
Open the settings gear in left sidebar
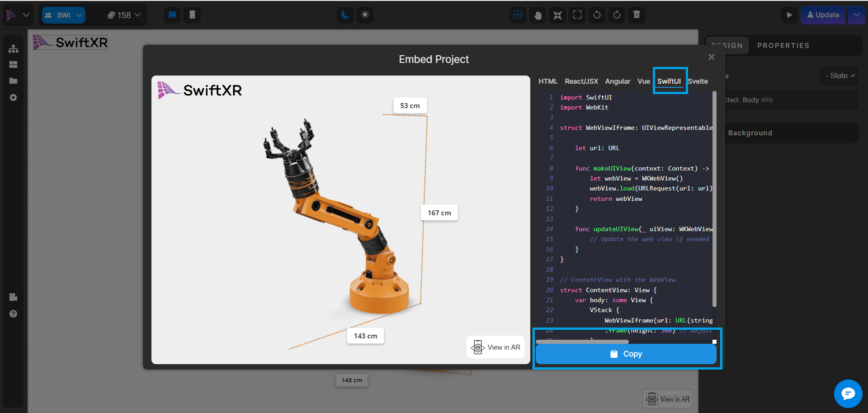coord(13,98)
